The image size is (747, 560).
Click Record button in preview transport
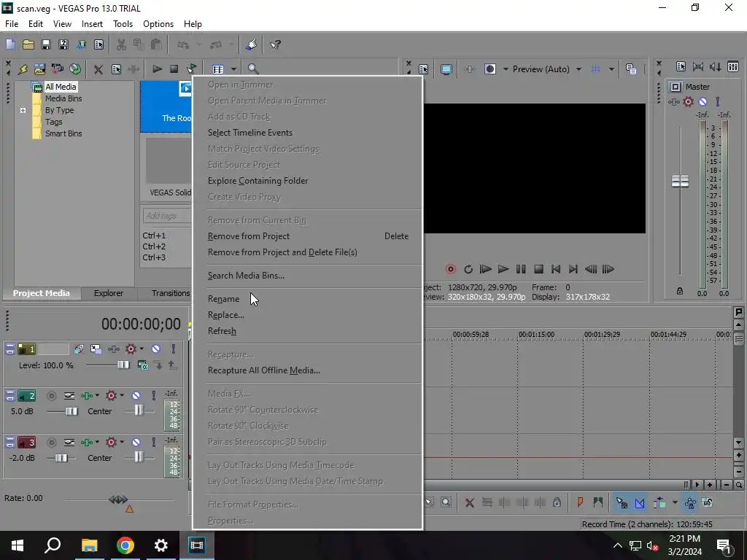[x=450, y=270]
